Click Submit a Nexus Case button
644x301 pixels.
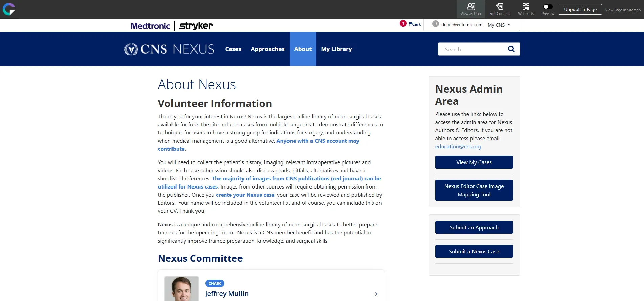474,251
